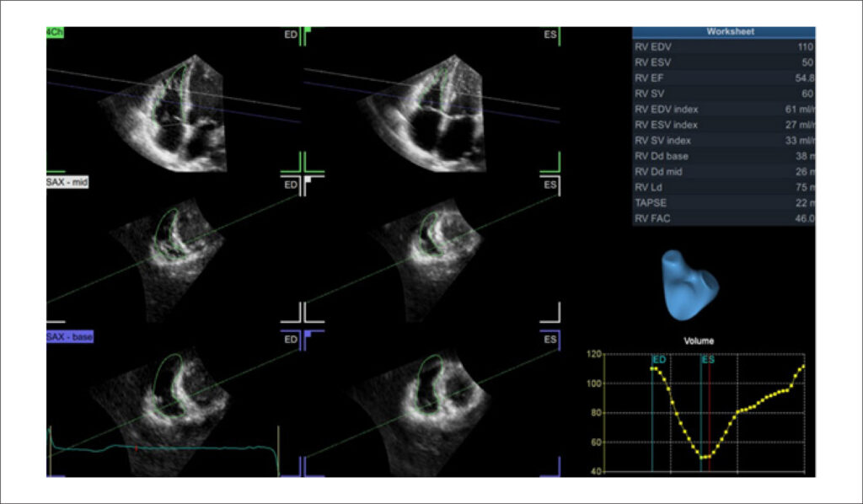Click the ES label in the SAX - base row

(x=549, y=340)
